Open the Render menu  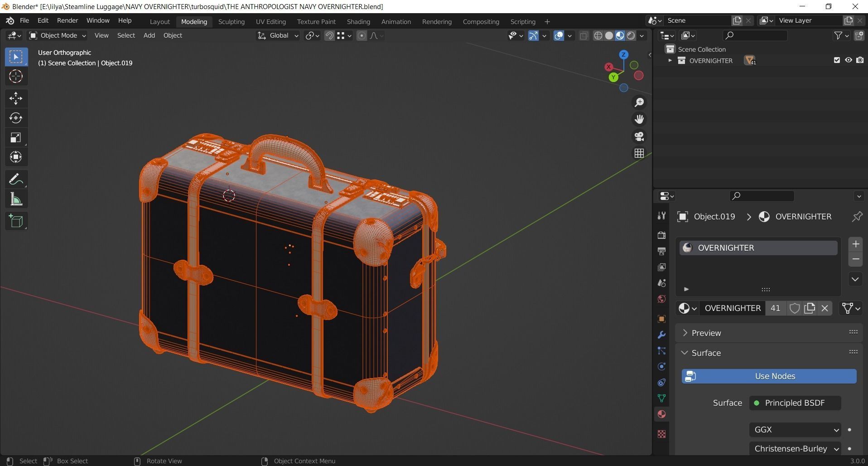tap(68, 21)
